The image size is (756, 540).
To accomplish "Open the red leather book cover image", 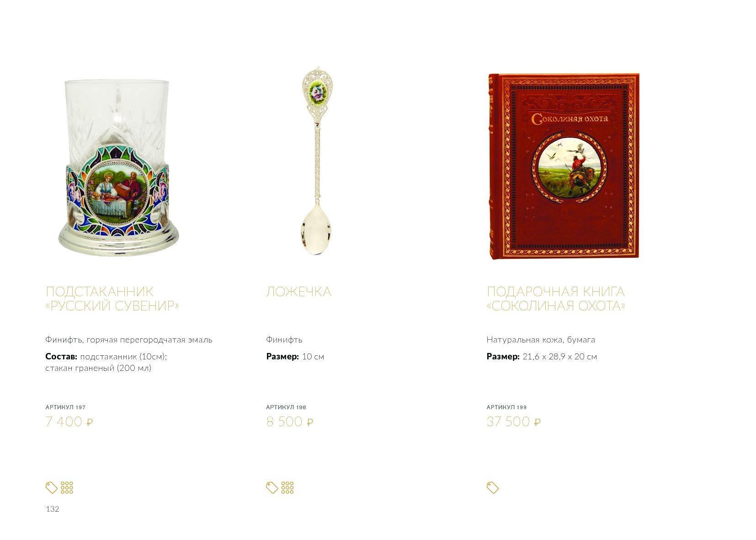I will 564,166.
